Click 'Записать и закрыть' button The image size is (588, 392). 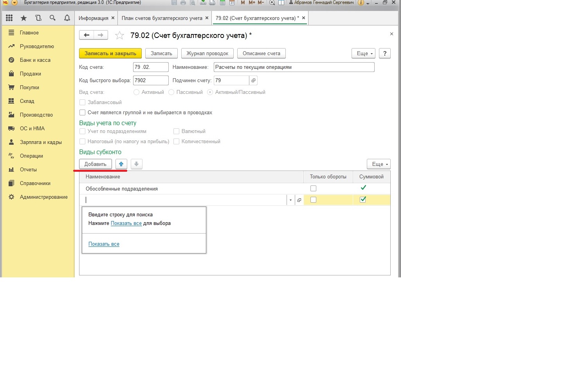(110, 54)
